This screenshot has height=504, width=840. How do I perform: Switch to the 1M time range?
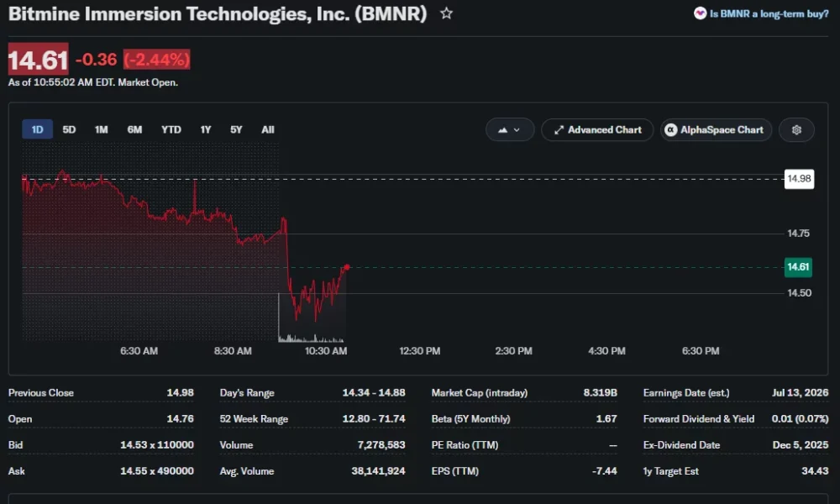click(x=102, y=129)
